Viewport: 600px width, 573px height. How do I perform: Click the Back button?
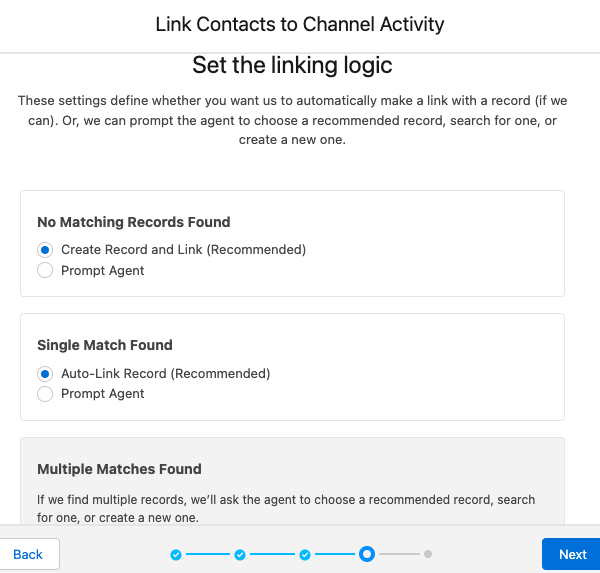click(28, 554)
